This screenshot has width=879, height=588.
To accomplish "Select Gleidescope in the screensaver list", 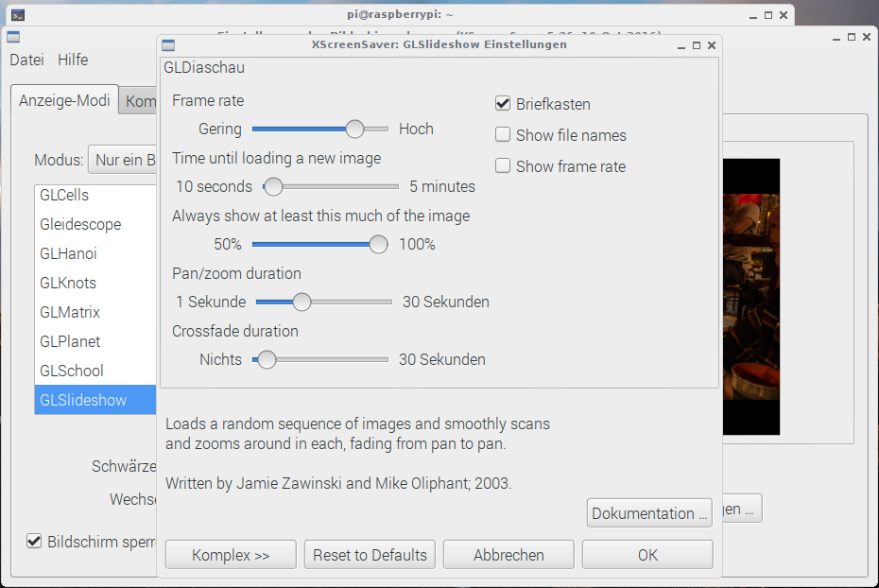I will point(95,224).
